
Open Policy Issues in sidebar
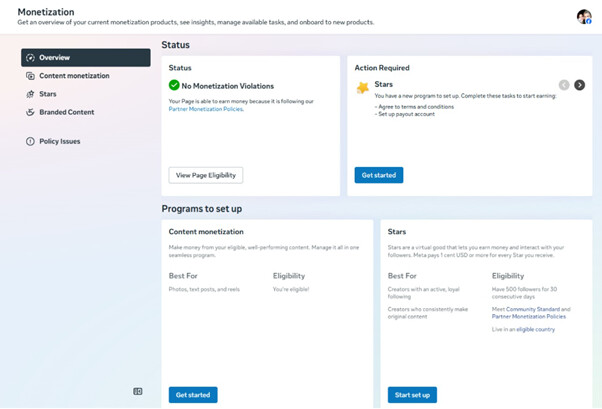(86, 141)
